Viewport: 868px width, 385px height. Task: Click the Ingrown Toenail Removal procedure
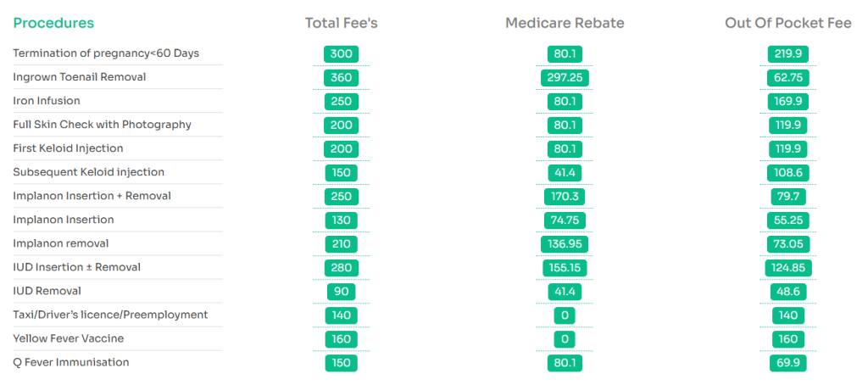coord(80,77)
